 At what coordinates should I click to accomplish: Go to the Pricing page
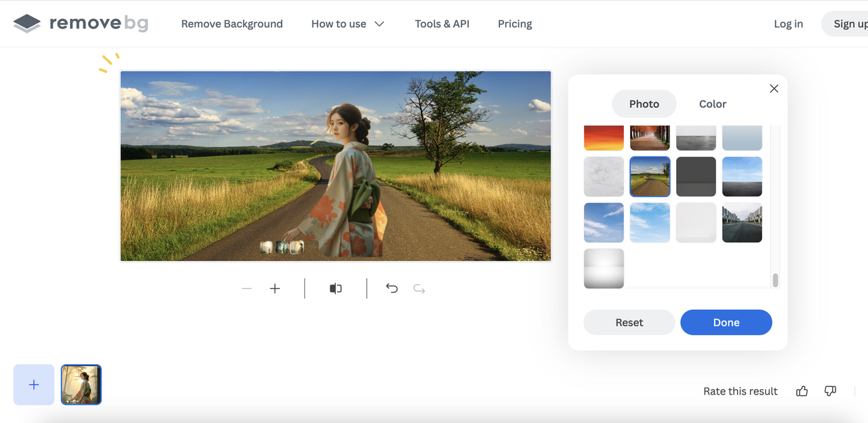coord(515,24)
